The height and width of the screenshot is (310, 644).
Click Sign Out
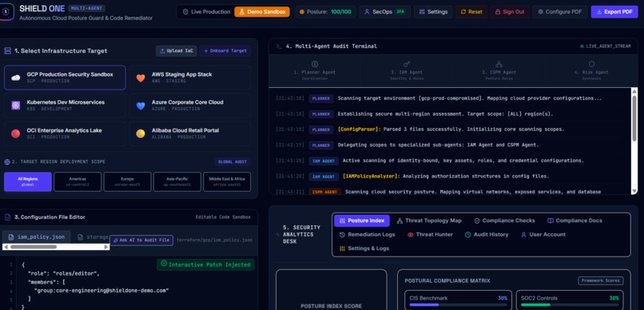coord(510,12)
